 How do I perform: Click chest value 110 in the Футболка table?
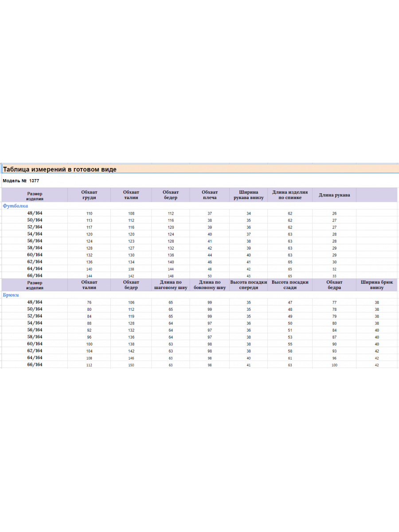point(89,214)
